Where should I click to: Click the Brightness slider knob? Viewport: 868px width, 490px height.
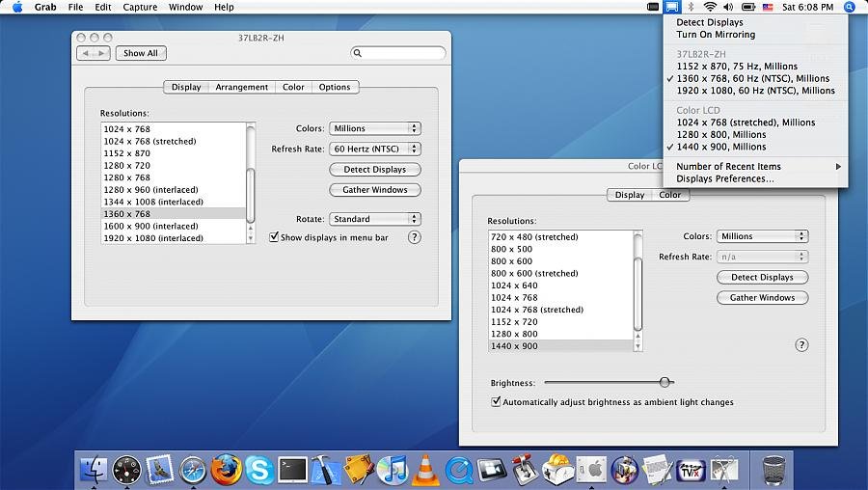[x=665, y=382]
